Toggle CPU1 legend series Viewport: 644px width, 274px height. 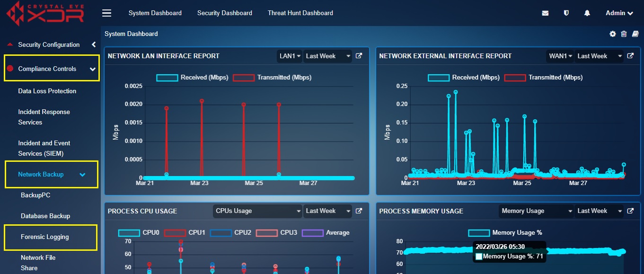click(x=185, y=233)
